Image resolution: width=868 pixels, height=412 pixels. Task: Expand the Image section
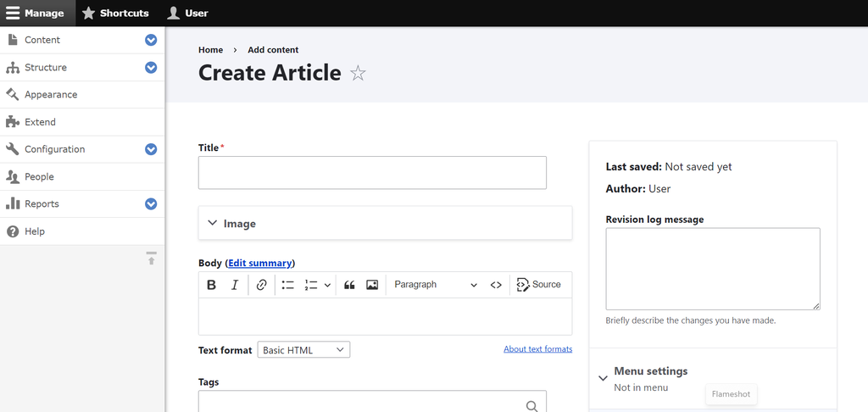click(x=239, y=224)
